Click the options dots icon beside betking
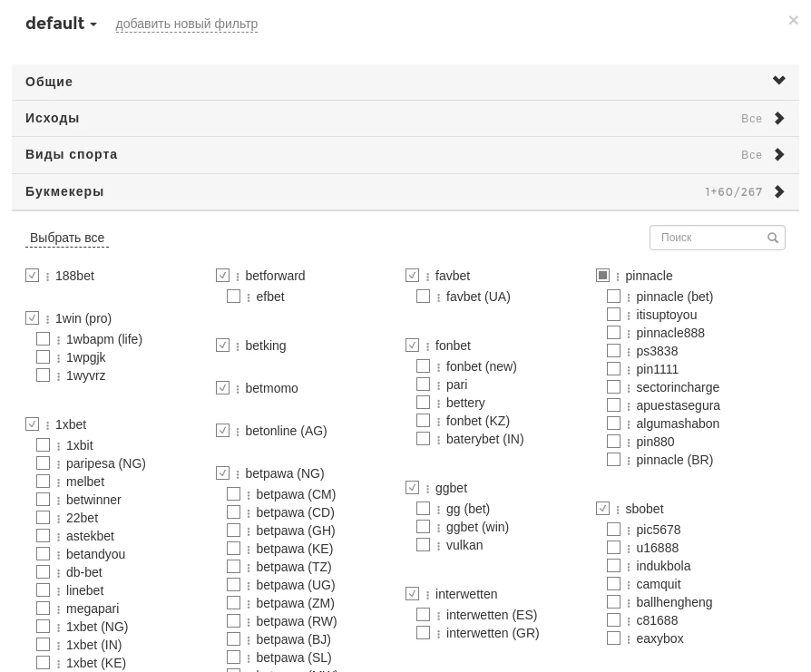 click(238, 346)
